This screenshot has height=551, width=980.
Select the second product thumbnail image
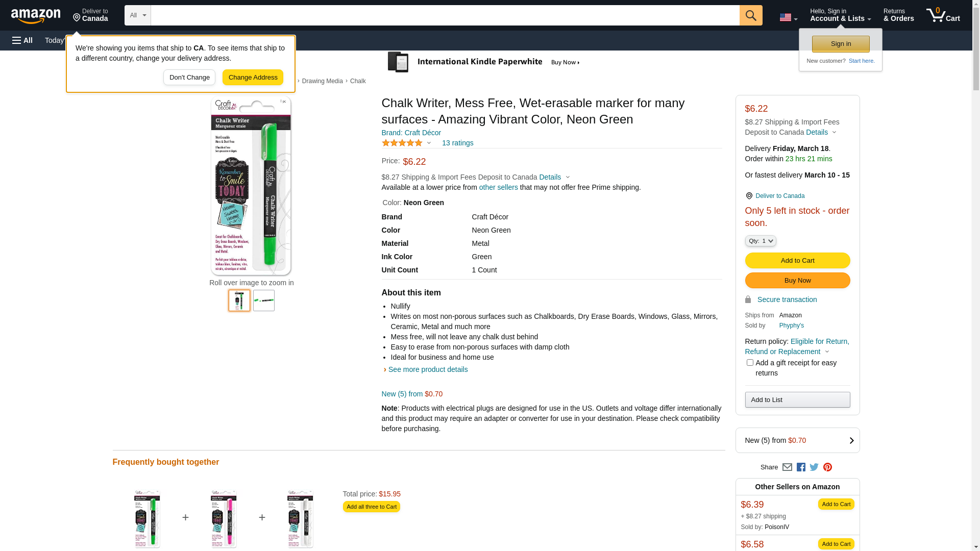click(264, 300)
